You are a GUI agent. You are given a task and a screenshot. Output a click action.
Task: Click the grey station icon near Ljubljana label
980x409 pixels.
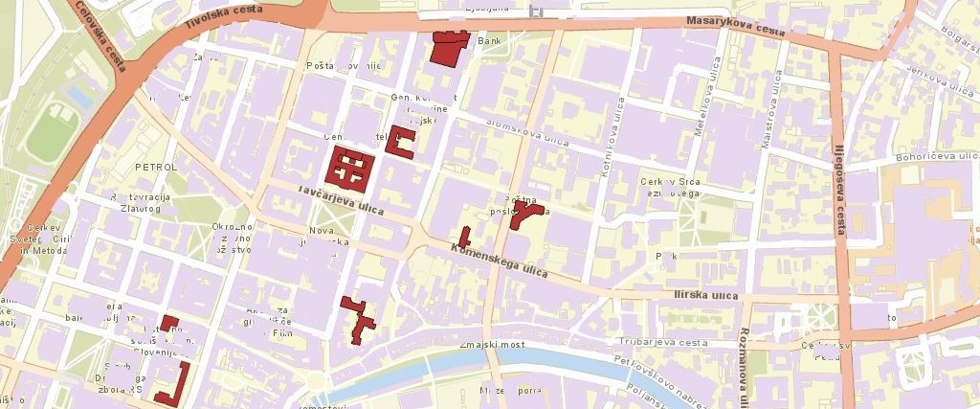(536, 11)
